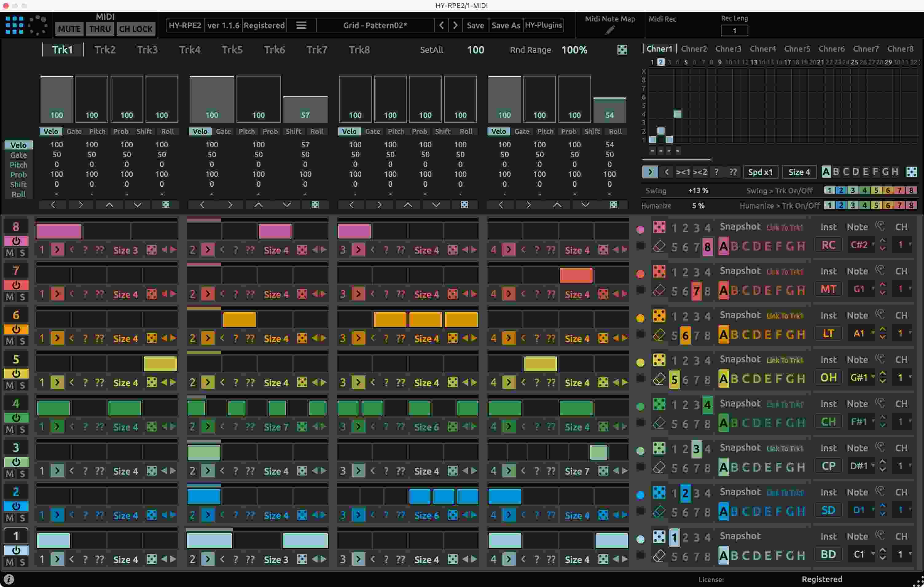This screenshot has height=587, width=924.
Task: Toggle the MUTE button in the MIDI section
Action: pos(69,29)
